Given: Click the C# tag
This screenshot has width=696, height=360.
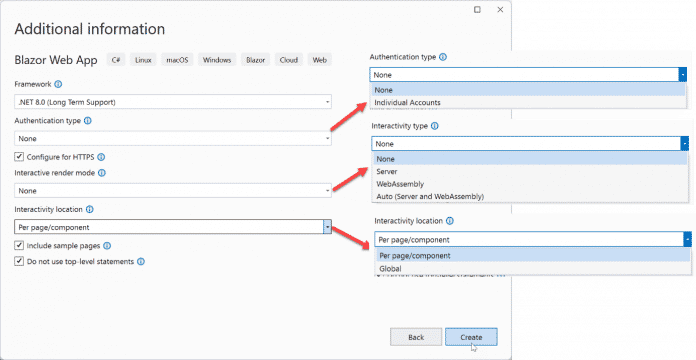Looking at the screenshot, I should pos(116,60).
